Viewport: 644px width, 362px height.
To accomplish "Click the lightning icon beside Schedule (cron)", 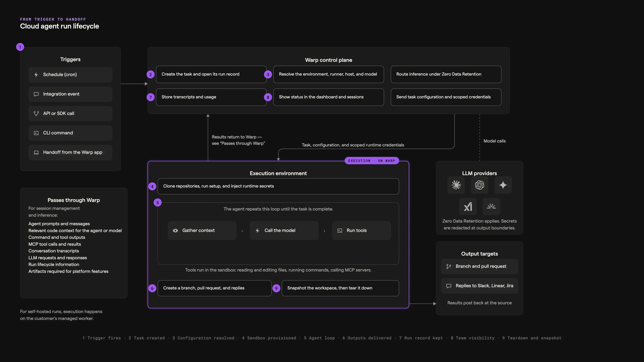I will coord(36,75).
